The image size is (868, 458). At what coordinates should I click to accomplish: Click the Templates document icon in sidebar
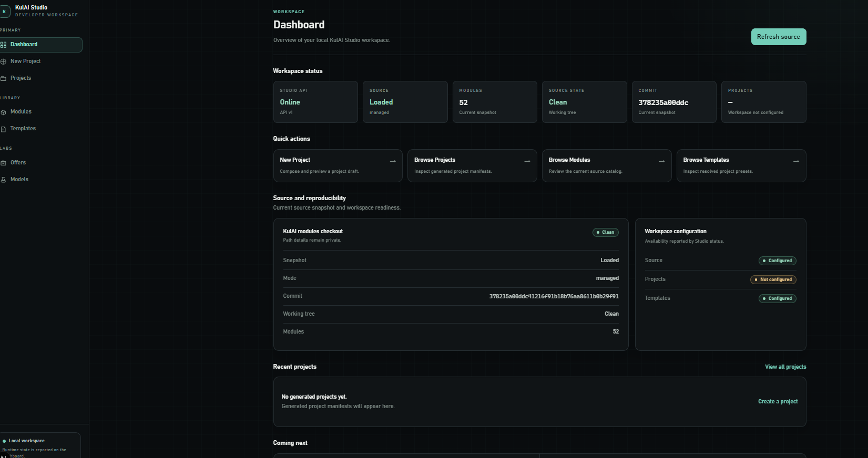click(3, 129)
